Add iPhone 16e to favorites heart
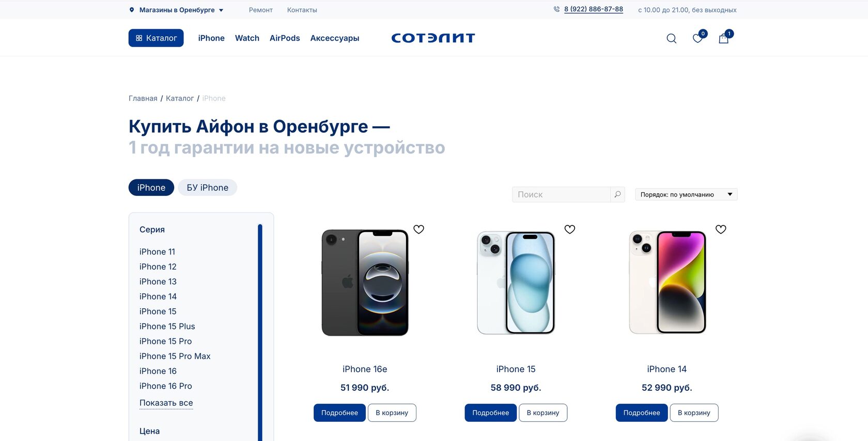The width and height of the screenshot is (868, 441). coord(419,229)
